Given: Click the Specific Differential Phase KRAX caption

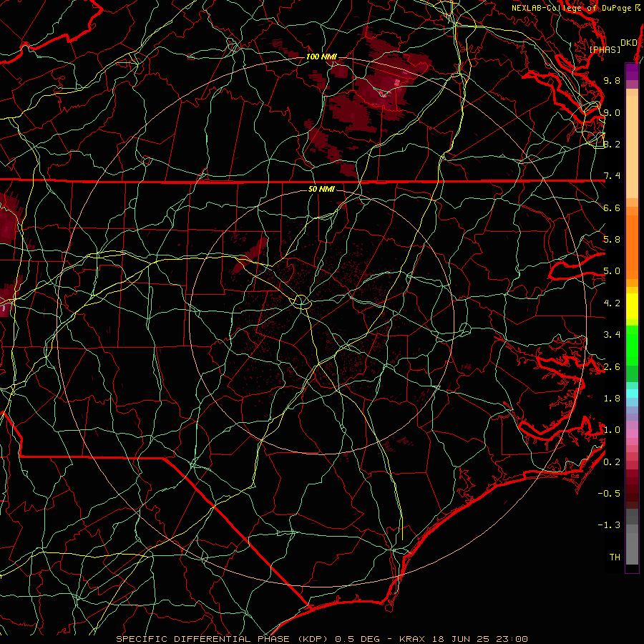Looking at the screenshot, I should click(321, 639).
